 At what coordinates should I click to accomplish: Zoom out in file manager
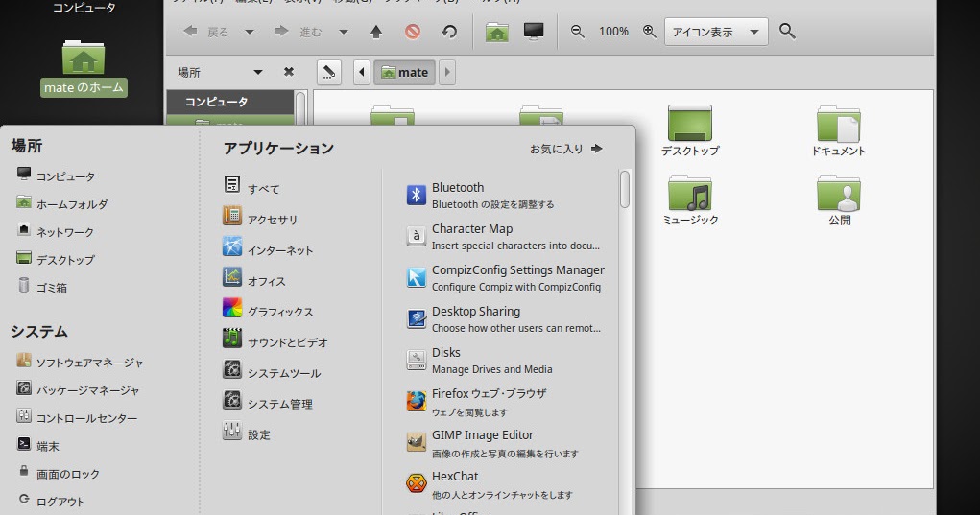pos(578,32)
